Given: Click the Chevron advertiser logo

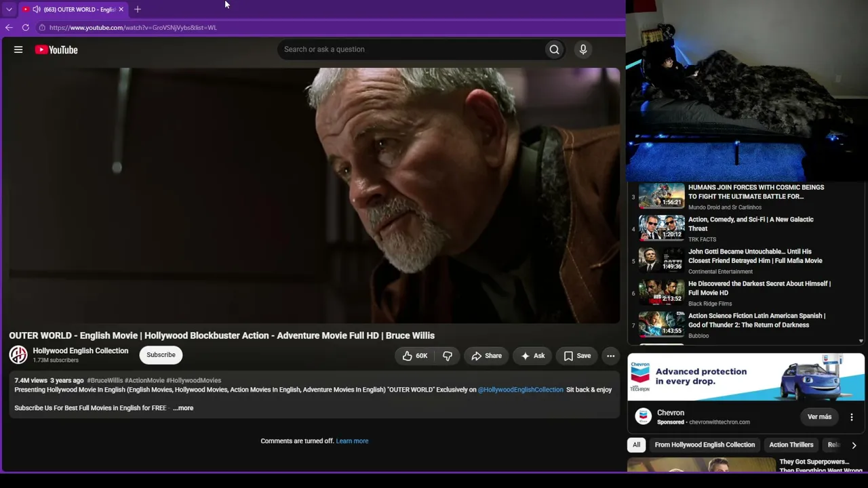Looking at the screenshot, I should click(644, 416).
